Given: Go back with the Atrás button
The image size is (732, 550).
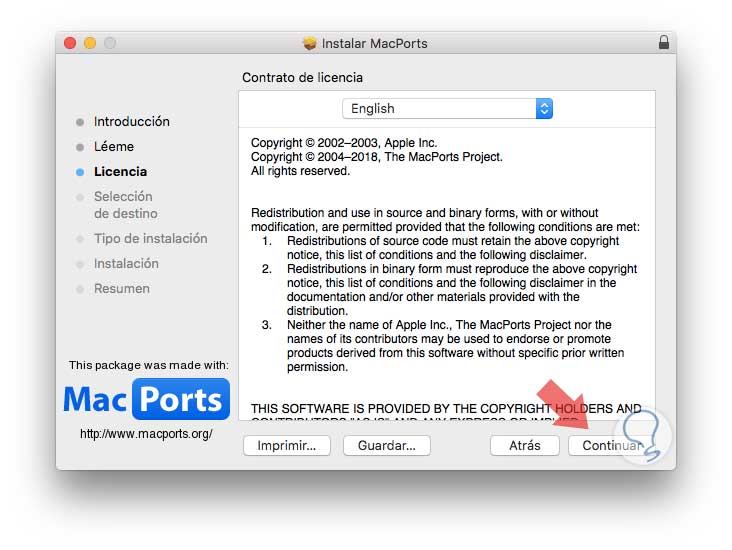Looking at the screenshot, I should tap(525, 445).
